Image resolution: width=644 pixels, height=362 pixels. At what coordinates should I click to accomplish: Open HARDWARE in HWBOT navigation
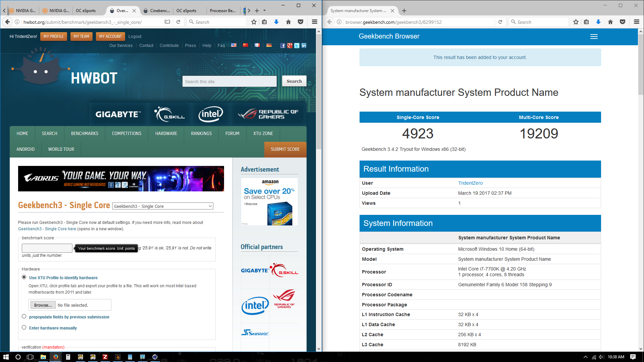click(x=166, y=133)
